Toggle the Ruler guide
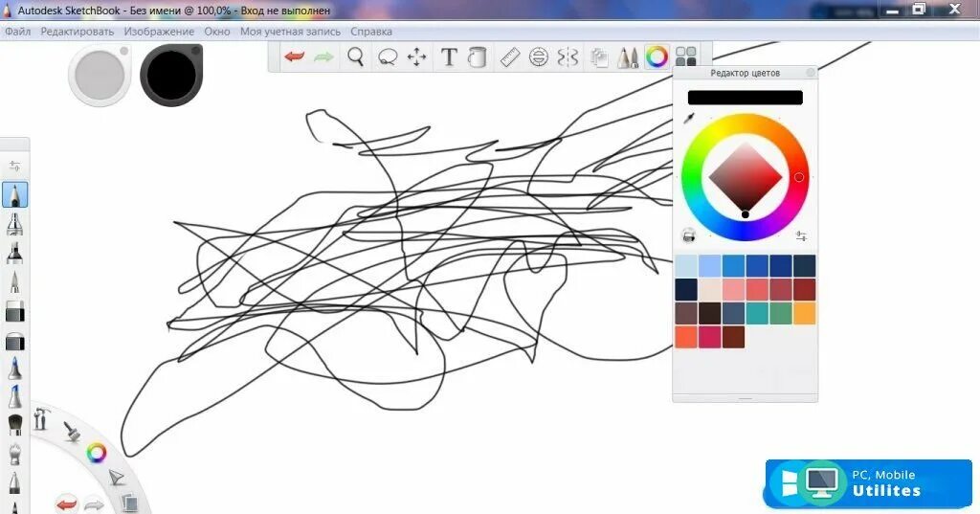Viewport: 980px width, 514px height. point(510,57)
